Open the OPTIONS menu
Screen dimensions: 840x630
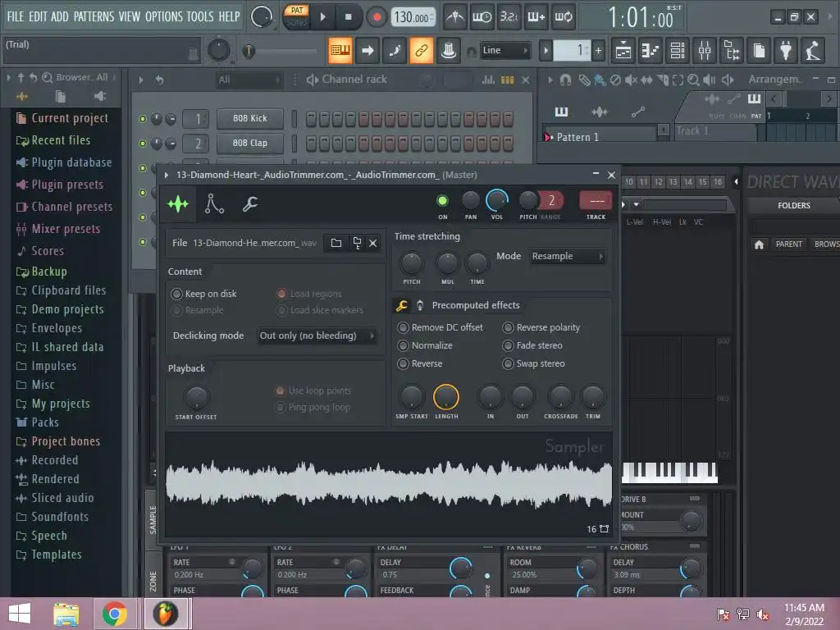(164, 16)
